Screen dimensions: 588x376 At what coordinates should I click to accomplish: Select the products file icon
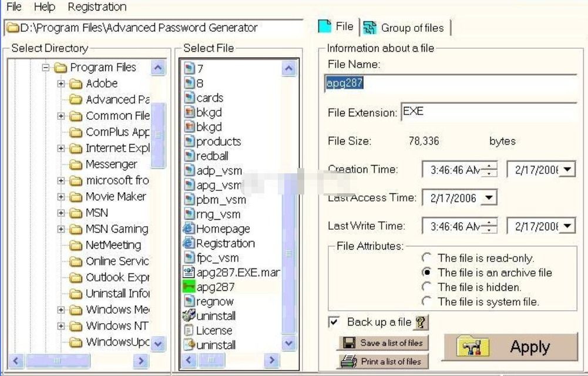(x=189, y=142)
